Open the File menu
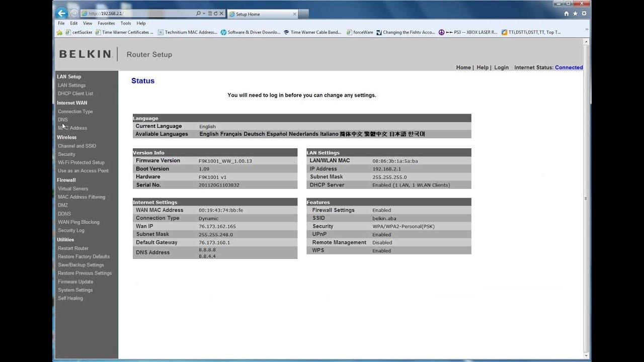The width and height of the screenshot is (644, 362). coord(61,23)
